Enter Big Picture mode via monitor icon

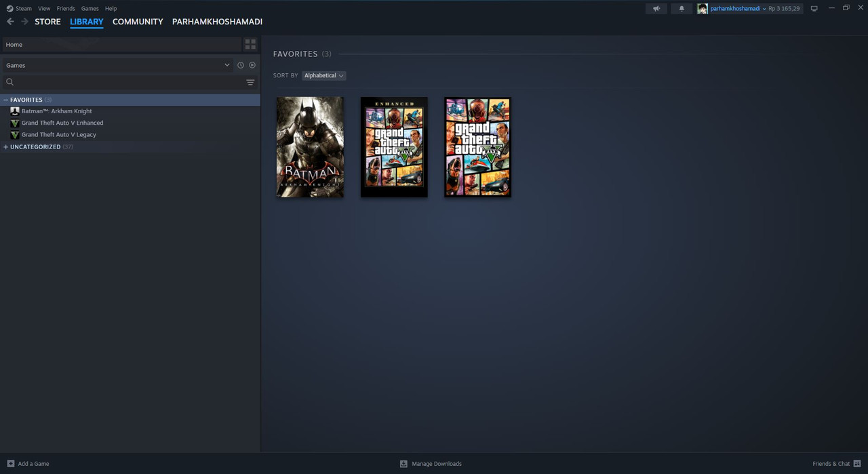point(814,9)
